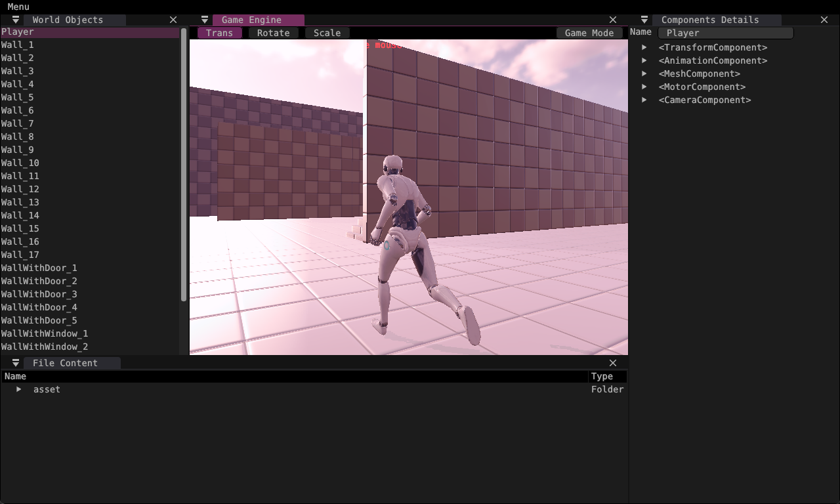Close the Game Engine panel

coord(613,20)
